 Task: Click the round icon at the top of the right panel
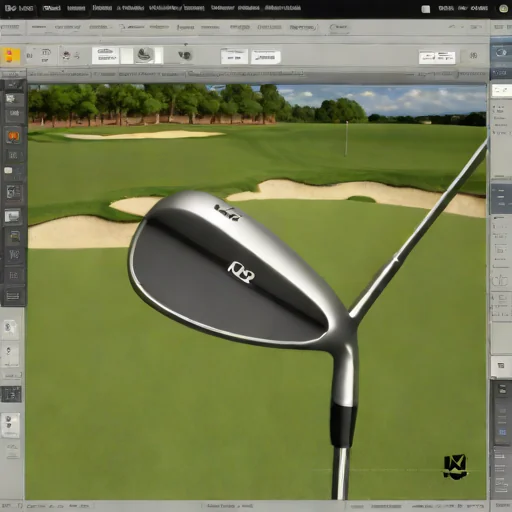[501, 52]
